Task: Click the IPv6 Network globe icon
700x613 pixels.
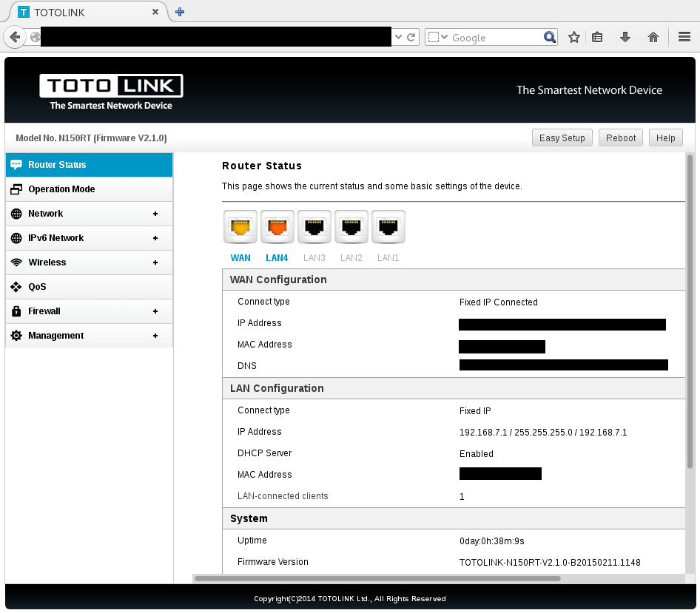Action: pos(16,238)
